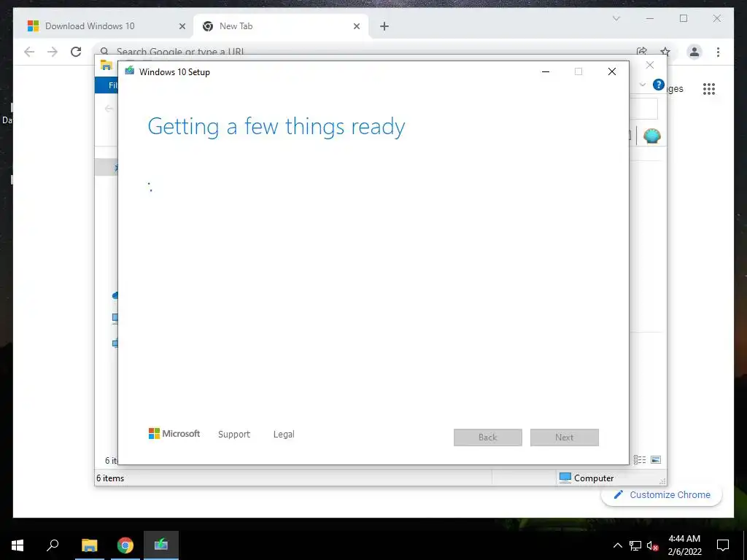Click the Windows 10 Setup title bar icon
Viewport: 747px width, 560px height.
click(130, 71)
